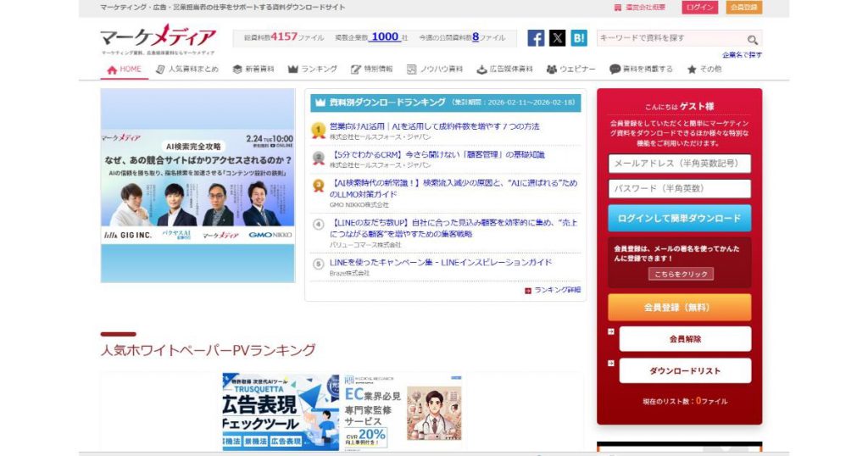Click the red ログイン button
This screenshot has width=868, height=456.
tap(700, 8)
